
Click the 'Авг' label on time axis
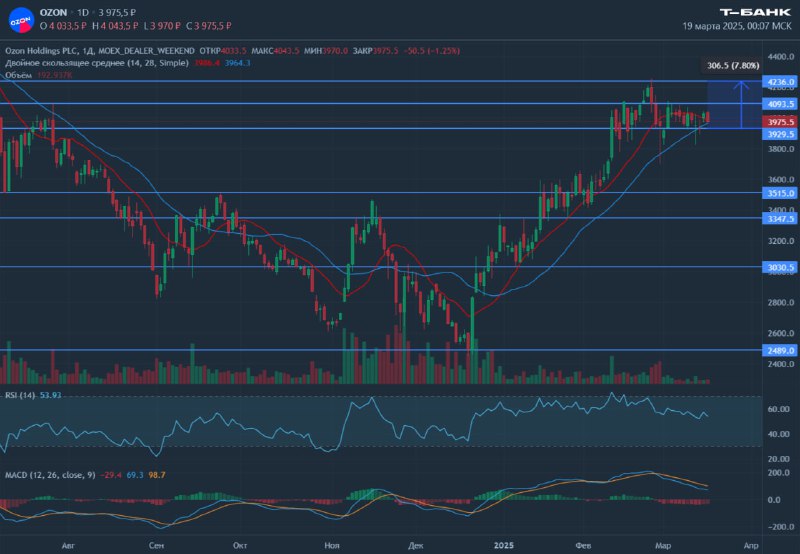[68, 546]
